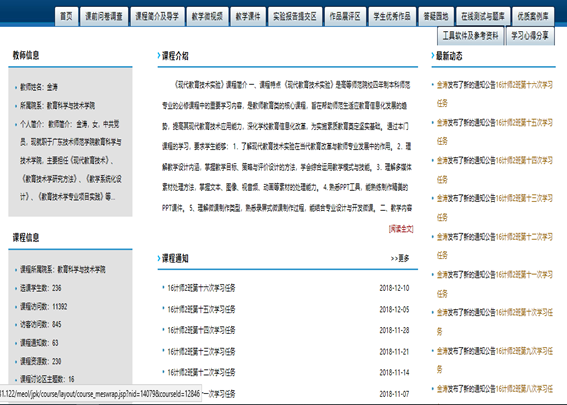
Task: Open 课程简介及导学 tab
Action: point(157,16)
